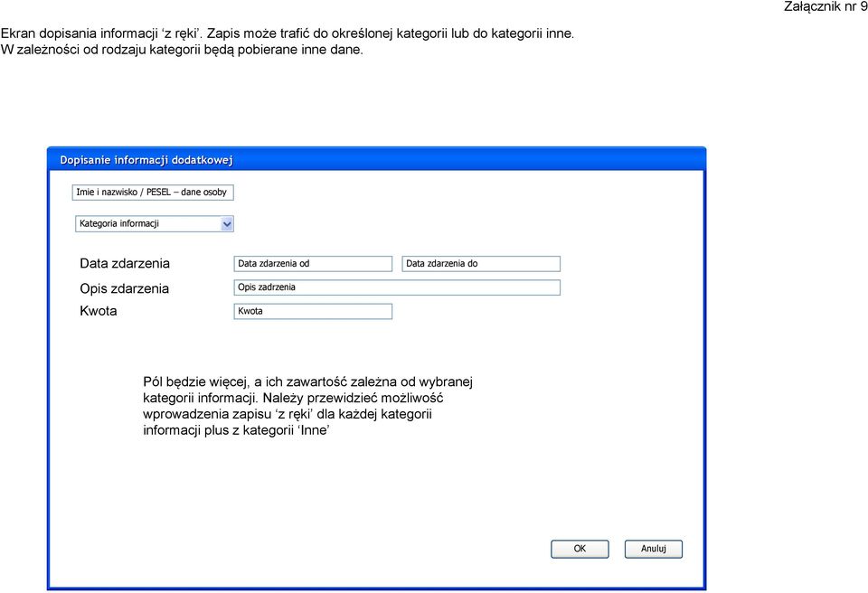Click the line "W zależności od rodzaju kategorii"
Screen dimensions: 868x593
tap(182, 50)
